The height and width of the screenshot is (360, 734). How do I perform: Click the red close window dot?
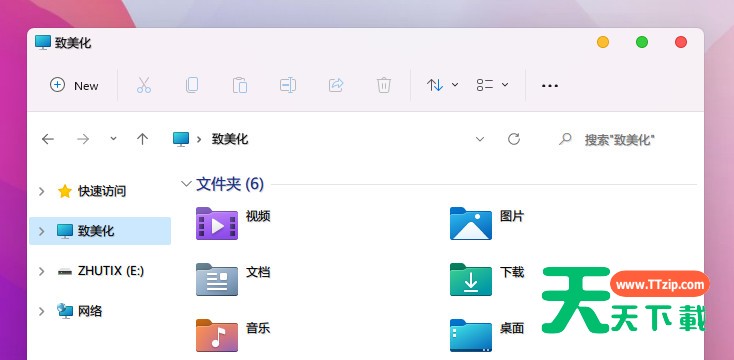(681, 42)
